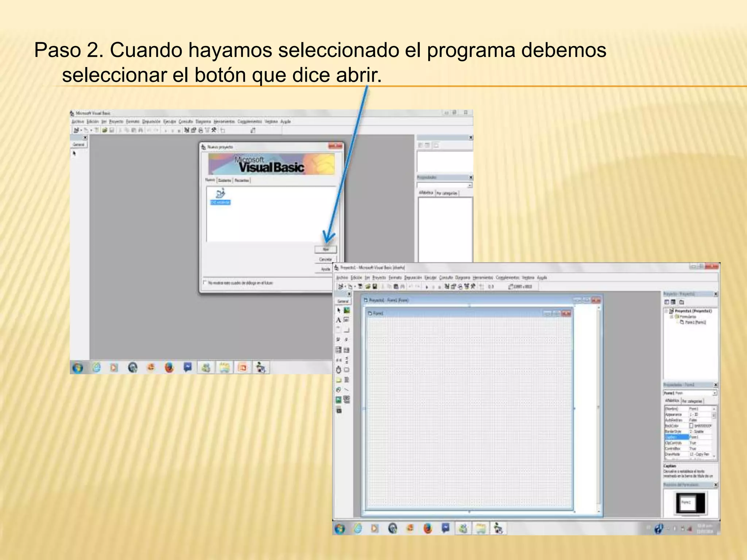Click General tab button in front toolbox

[343, 301]
